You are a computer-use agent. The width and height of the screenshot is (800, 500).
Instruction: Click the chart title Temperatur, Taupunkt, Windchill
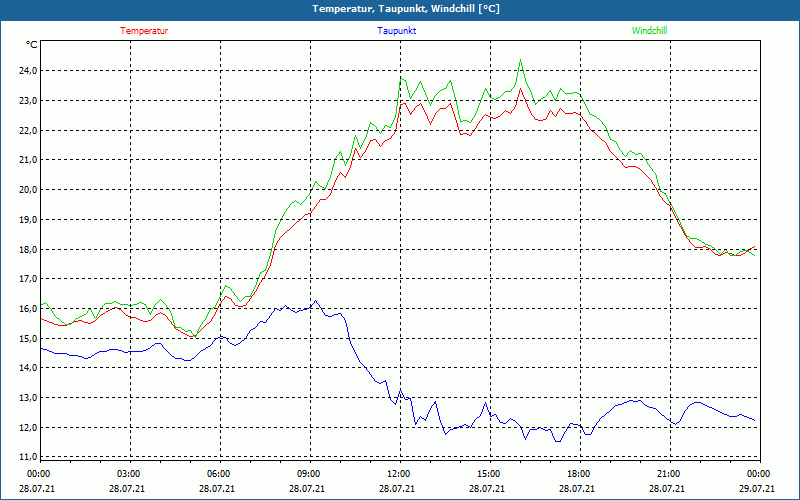point(406,9)
